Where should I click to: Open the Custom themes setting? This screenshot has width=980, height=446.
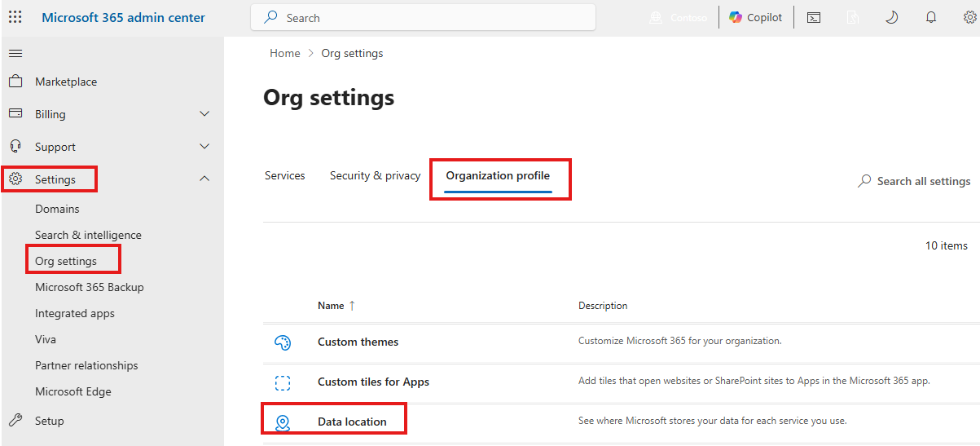pyautogui.click(x=358, y=342)
